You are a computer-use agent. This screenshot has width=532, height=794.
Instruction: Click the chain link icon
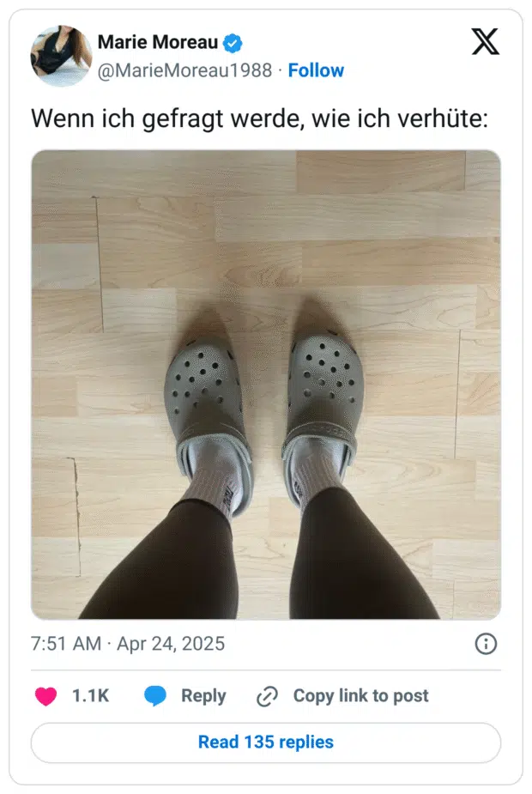click(267, 696)
